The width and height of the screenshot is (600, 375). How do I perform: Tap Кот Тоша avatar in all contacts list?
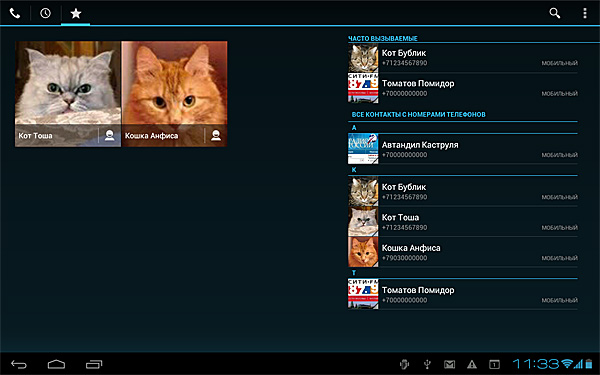[363, 222]
